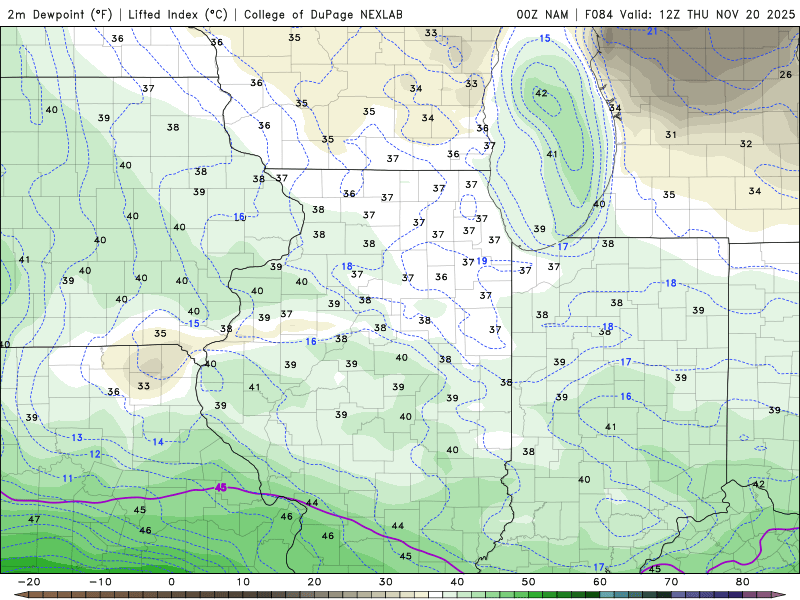The image size is (800, 600).
Task: Click the '2m Dewpoint (°F)' title text
Action: tap(59, 14)
